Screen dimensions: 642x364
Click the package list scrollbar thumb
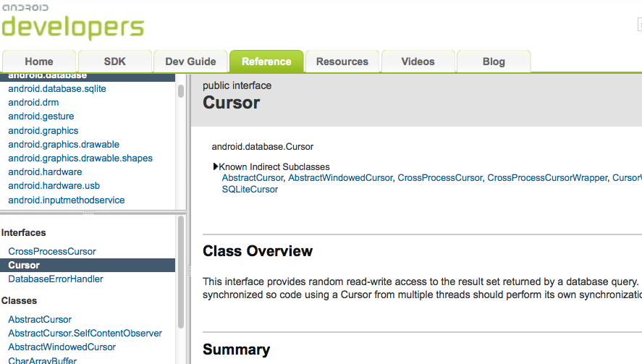pos(181,91)
